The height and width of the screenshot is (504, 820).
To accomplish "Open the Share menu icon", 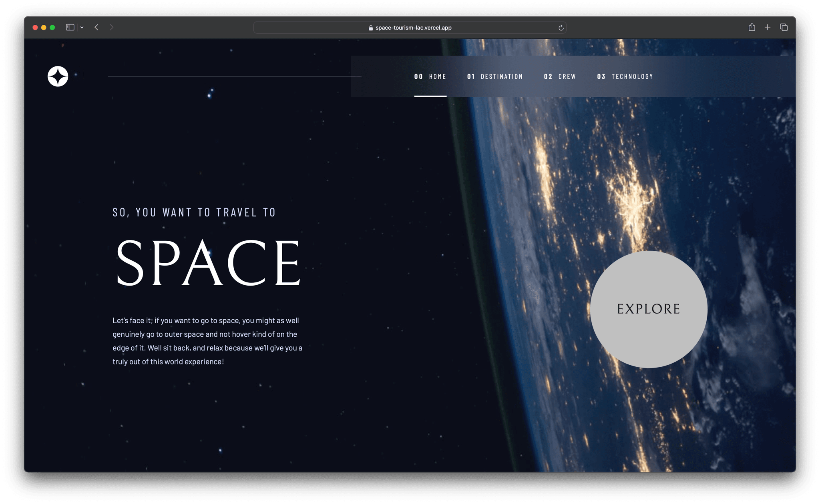I will 752,27.
